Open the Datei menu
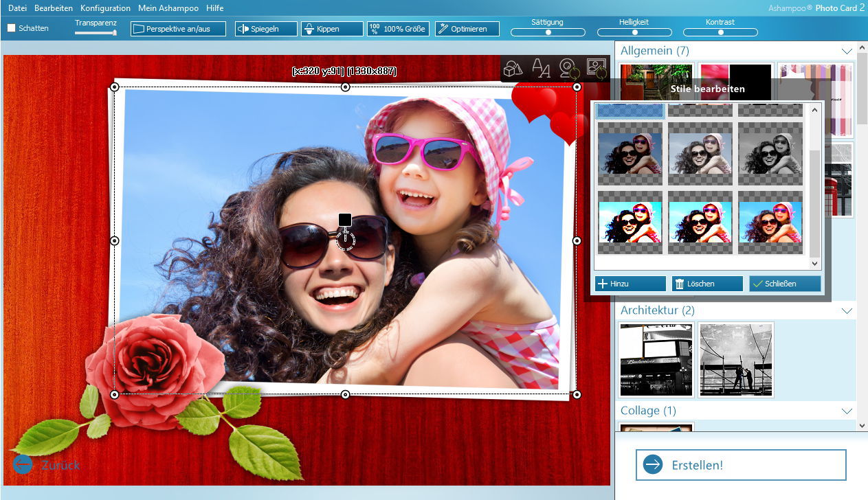Screen dimensions: 868x500 pos(19,8)
